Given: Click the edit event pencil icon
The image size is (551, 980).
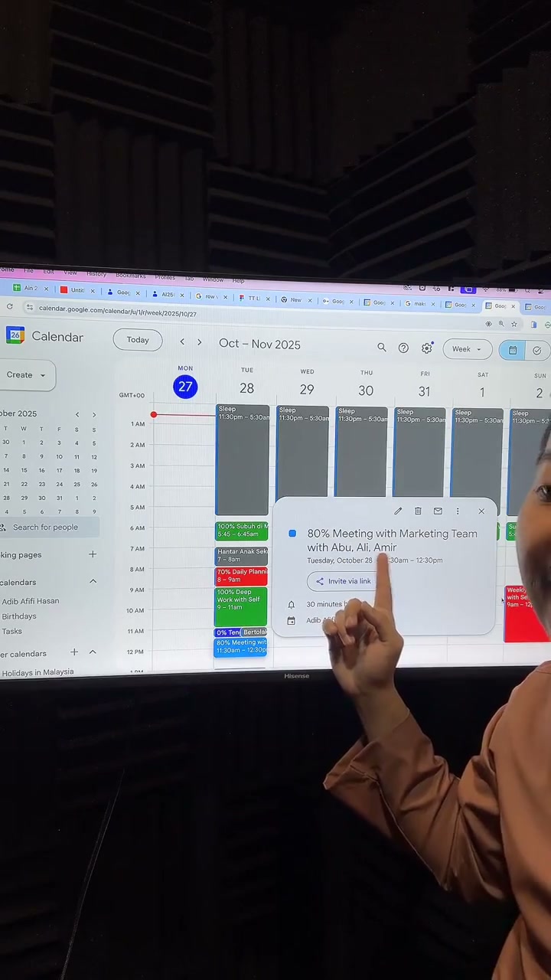Looking at the screenshot, I should pyautogui.click(x=398, y=511).
